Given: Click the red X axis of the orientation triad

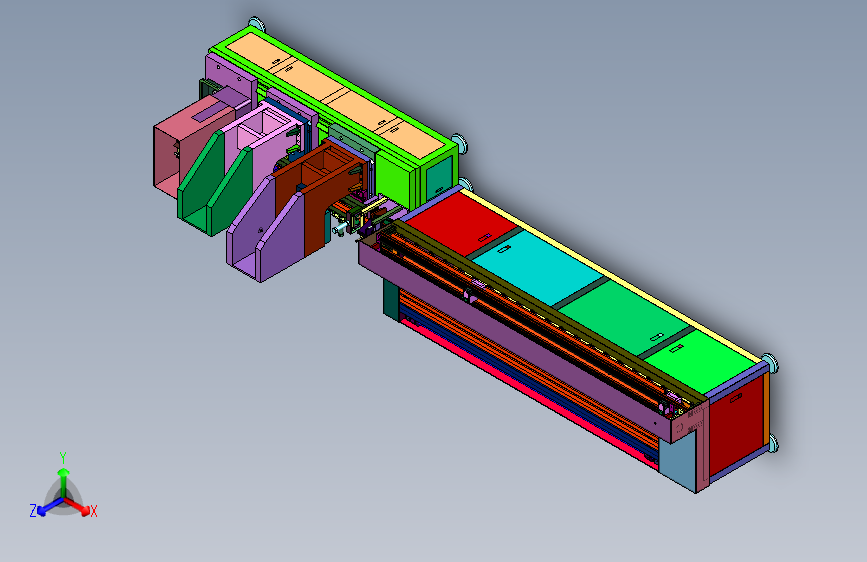Looking at the screenshot, I should (79, 506).
